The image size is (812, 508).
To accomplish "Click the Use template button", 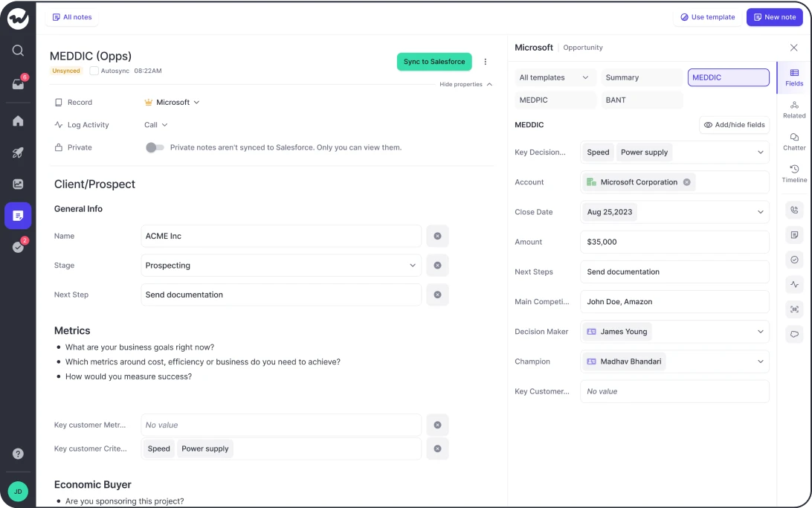I will pos(707,17).
